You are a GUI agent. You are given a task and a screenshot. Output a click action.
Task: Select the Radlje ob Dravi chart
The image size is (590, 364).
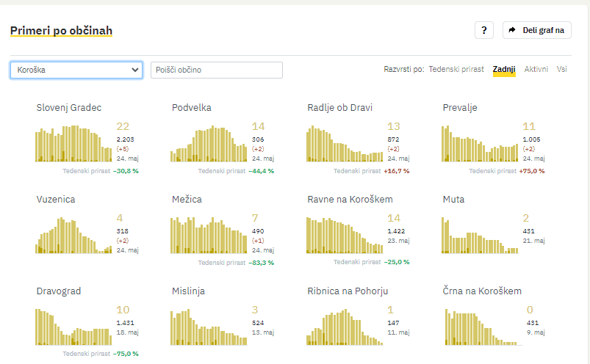point(345,143)
